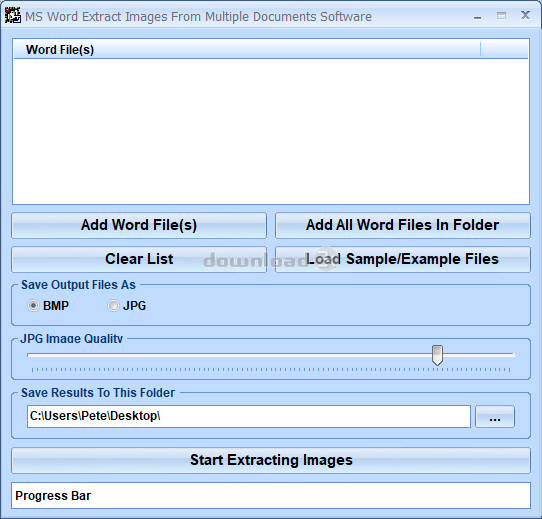Load Sample/Example Files

coord(403,259)
